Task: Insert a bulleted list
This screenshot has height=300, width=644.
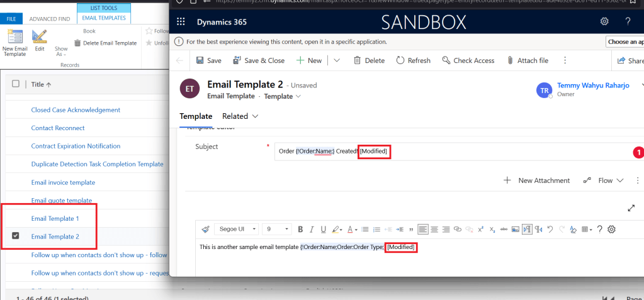Action: (364, 229)
